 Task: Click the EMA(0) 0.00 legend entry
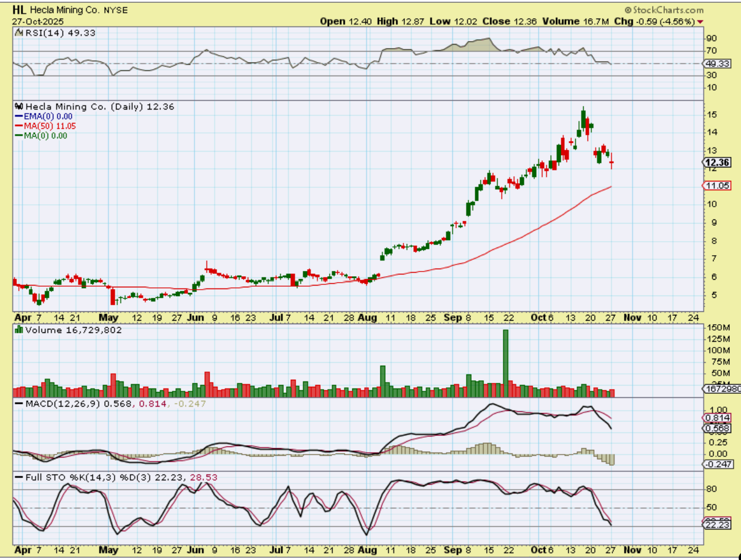pyautogui.click(x=44, y=116)
